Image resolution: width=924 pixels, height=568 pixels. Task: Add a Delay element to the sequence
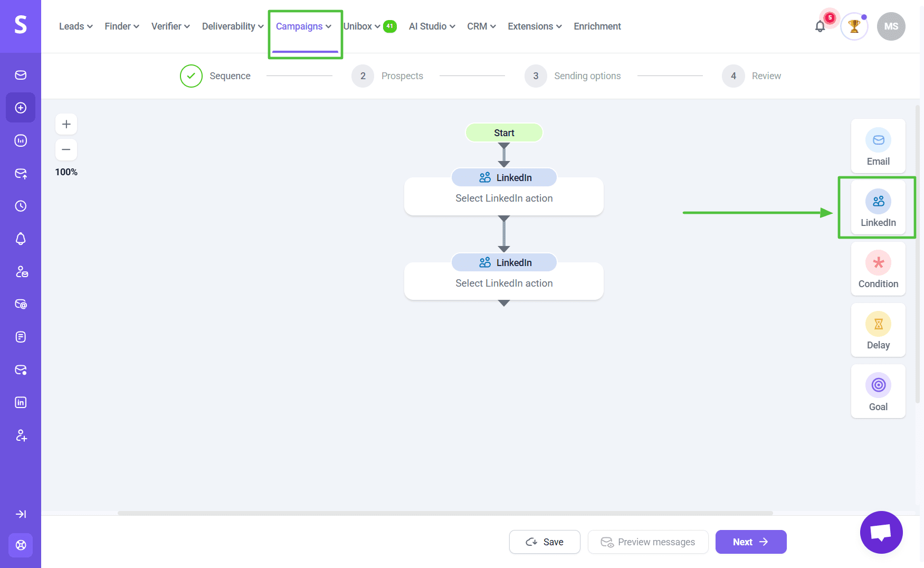click(x=878, y=330)
